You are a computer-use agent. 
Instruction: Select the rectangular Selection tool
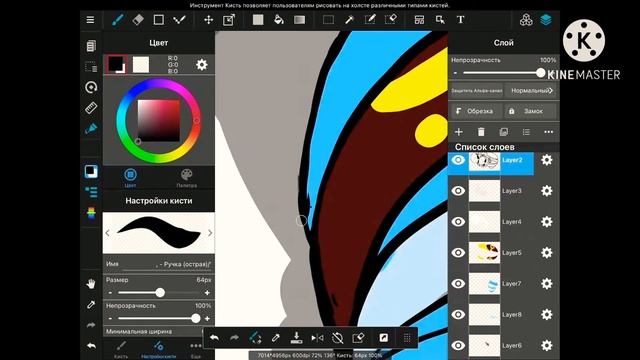click(x=329, y=20)
